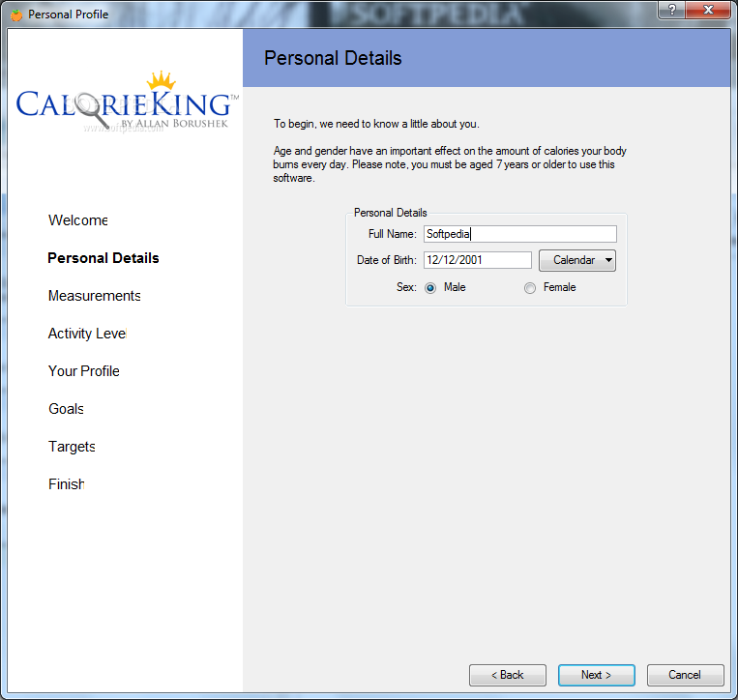The width and height of the screenshot is (738, 700).
Task: Click the Personal Details blue header title
Action: coord(333,58)
